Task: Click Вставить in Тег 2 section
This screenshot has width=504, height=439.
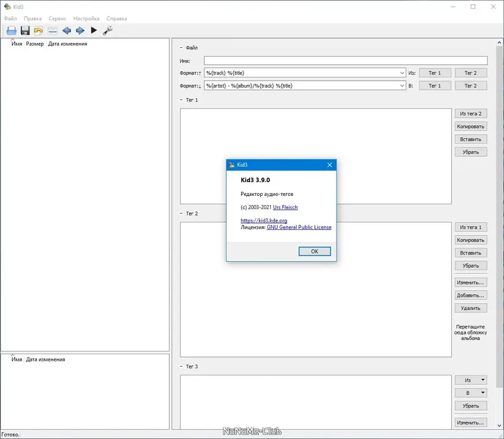Action: coord(471,253)
